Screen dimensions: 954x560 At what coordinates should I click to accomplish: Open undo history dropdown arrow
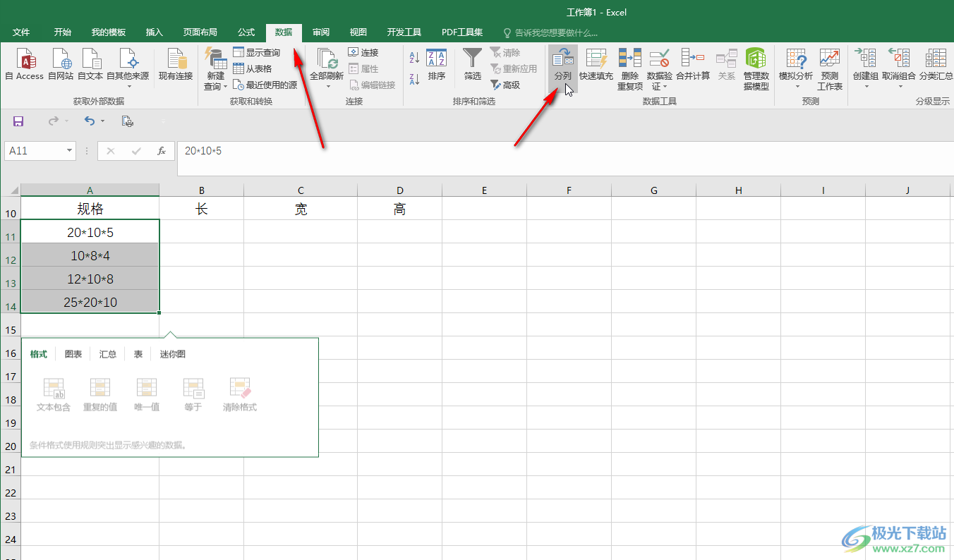coord(103,121)
